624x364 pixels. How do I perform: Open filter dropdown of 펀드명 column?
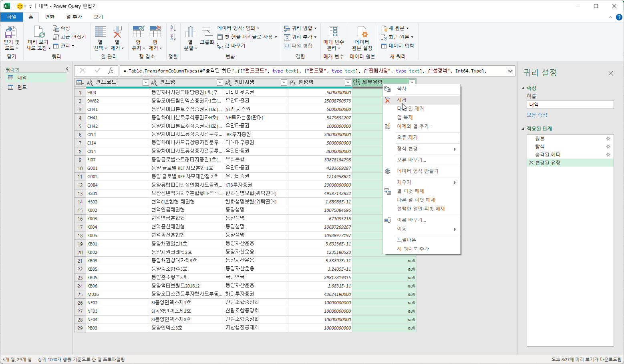click(x=219, y=82)
